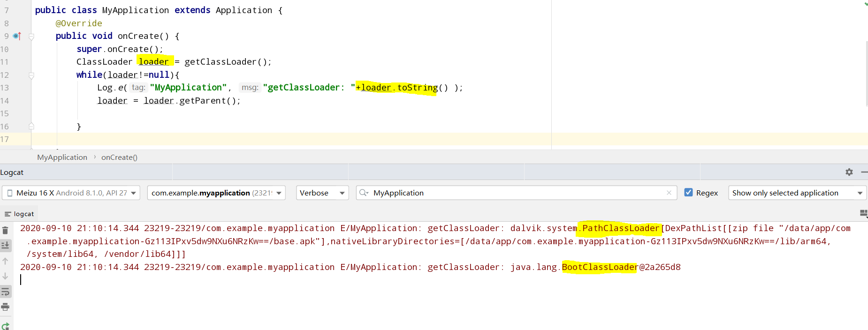Image resolution: width=868 pixels, height=330 pixels.
Task: Click the class name MyApplication on line 7
Action: [x=135, y=10]
